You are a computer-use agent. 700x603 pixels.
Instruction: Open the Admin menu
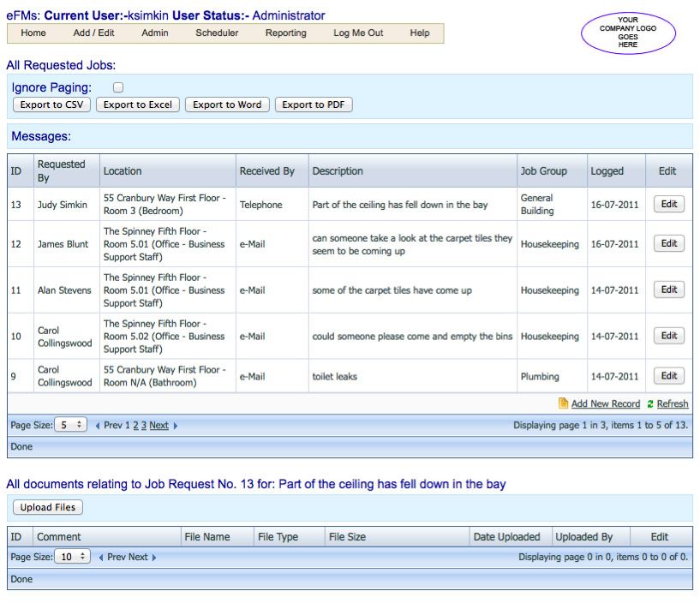pos(155,33)
